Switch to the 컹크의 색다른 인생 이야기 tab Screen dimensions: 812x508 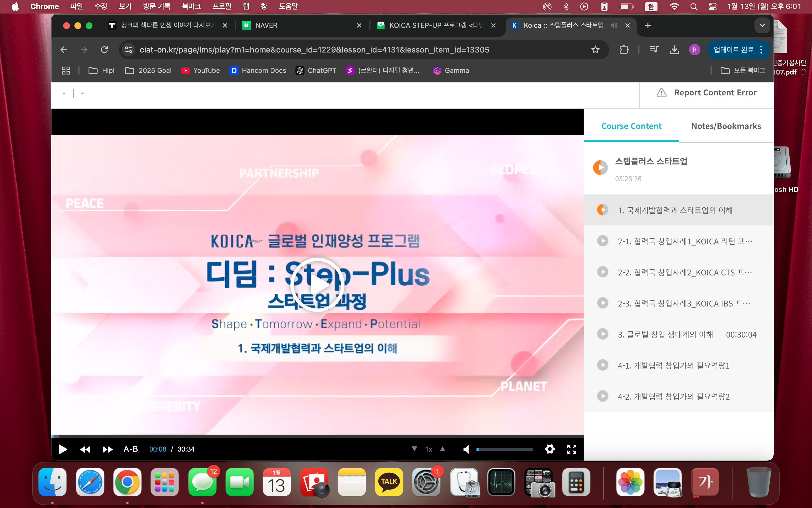(167, 25)
